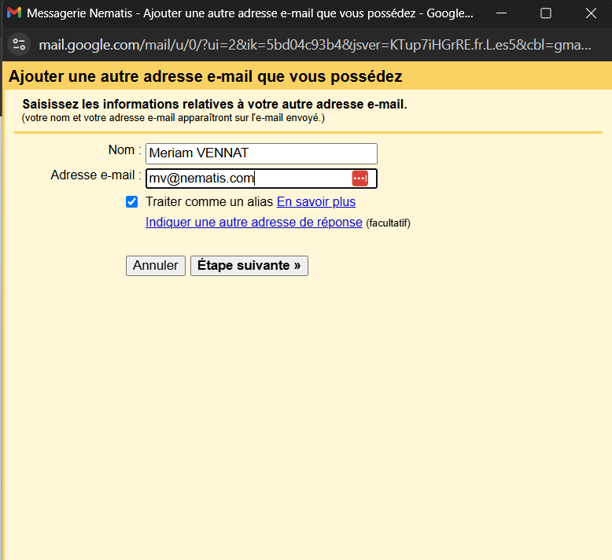Viewport: 612px width, 560px height.
Task: Proceed with the 'Étape suivante »' button
Action: tap(249, 266)
